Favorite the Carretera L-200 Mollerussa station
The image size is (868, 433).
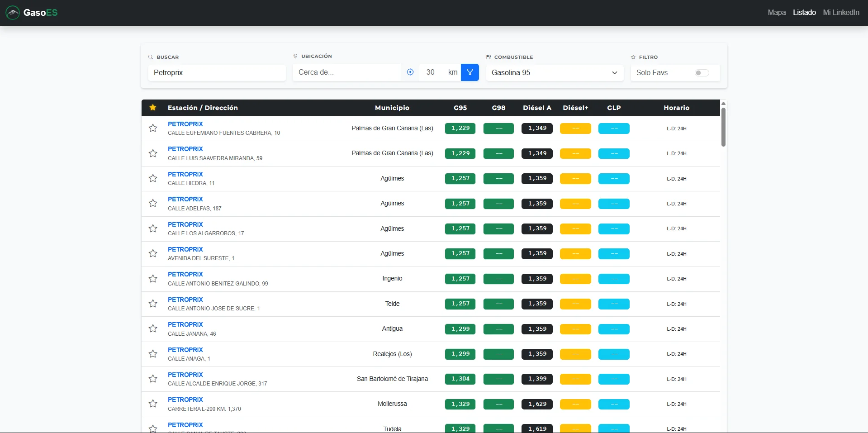pos(153,404)
